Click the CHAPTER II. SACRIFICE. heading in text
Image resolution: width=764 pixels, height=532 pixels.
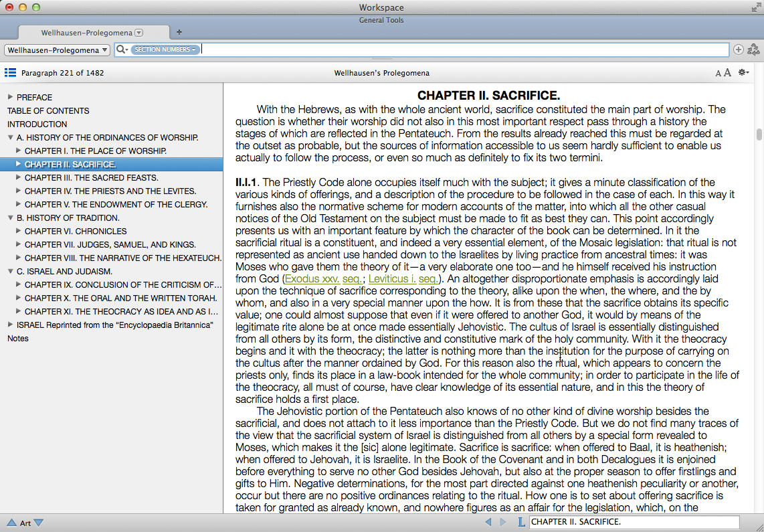[x=489, y=96]
